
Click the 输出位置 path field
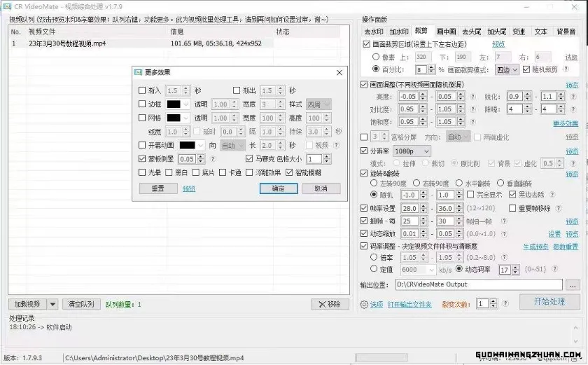(479, 284)
